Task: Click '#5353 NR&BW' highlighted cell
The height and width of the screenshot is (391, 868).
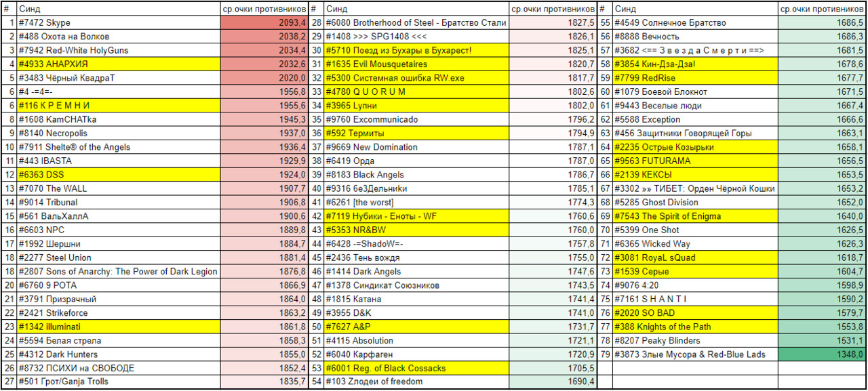Action: 416,230
